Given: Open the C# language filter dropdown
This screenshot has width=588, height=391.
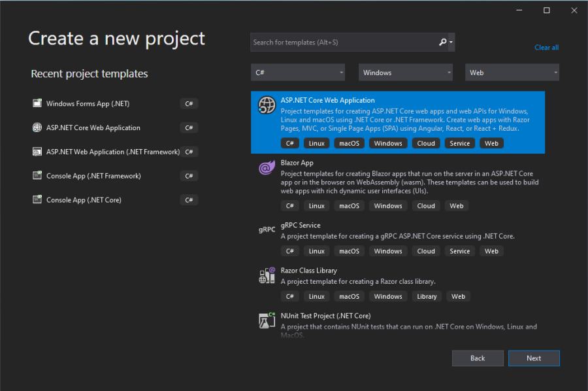Looking at the screenshot, I should [298, 73].
